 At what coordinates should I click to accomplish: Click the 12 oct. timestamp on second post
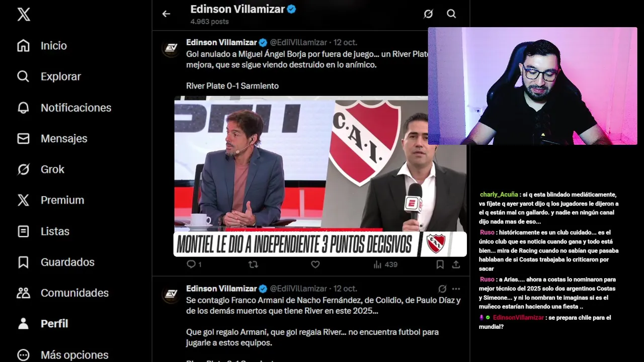345,289
